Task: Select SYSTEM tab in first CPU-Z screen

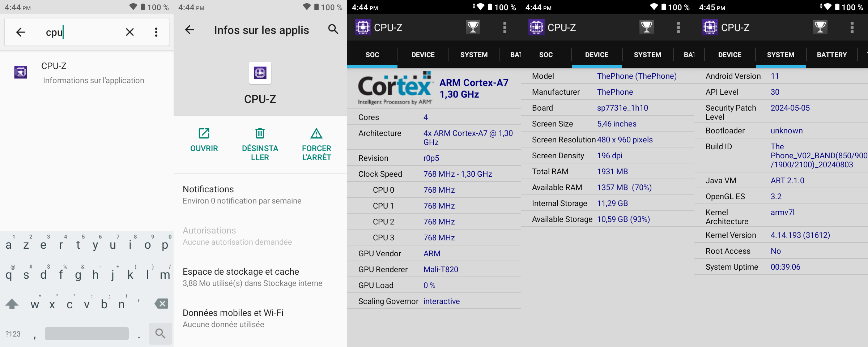Action: 474,55
